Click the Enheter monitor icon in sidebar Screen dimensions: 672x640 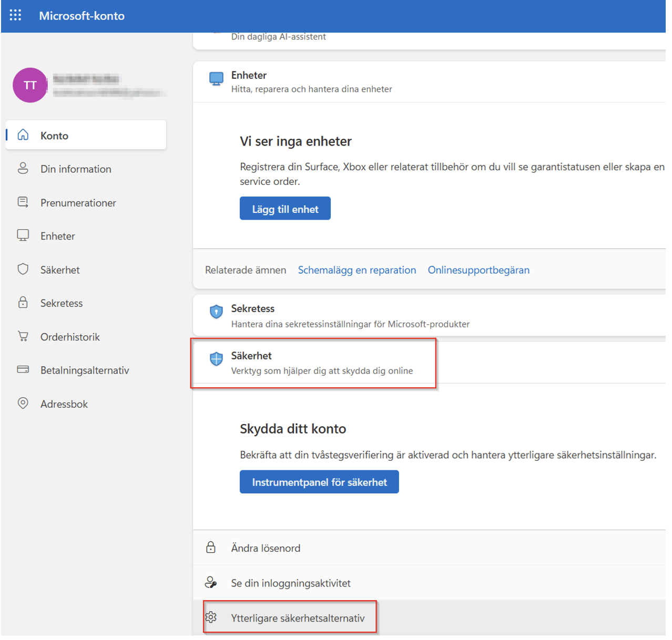[23, 235]
